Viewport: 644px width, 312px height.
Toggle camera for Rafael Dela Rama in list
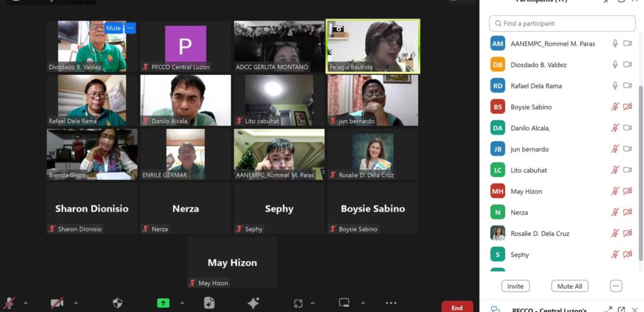point(628,86)
